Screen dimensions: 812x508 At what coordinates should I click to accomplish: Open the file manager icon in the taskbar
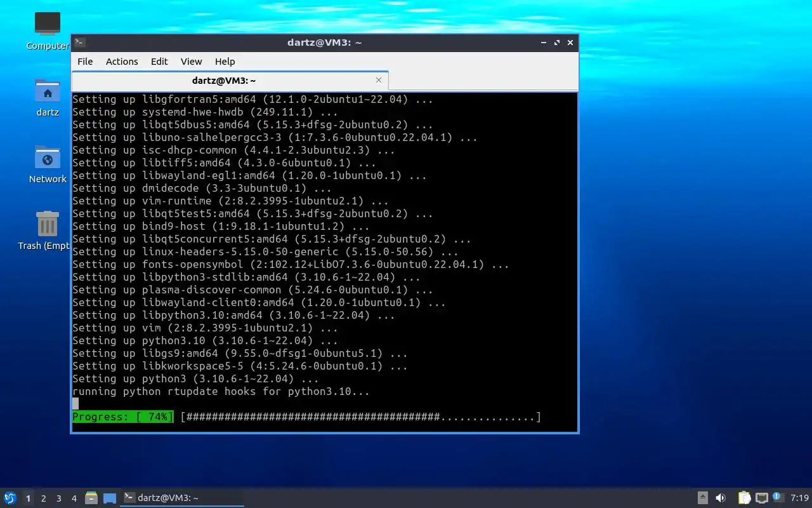tap(91, 498)
